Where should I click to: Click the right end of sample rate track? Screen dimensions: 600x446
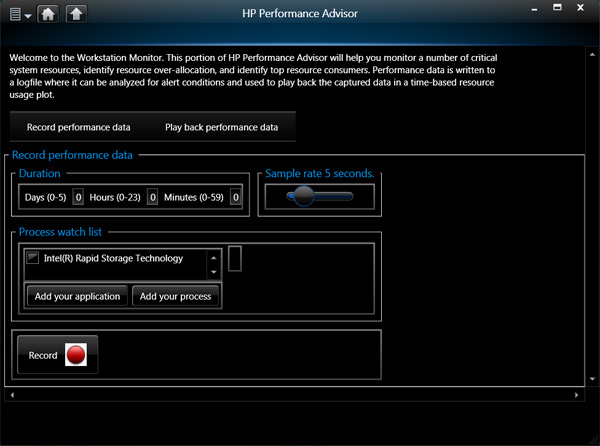348,197
